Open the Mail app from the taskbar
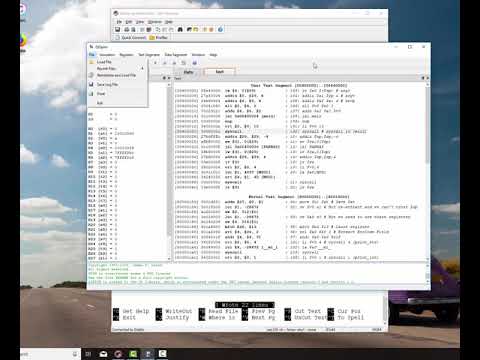 pos(103,354)
